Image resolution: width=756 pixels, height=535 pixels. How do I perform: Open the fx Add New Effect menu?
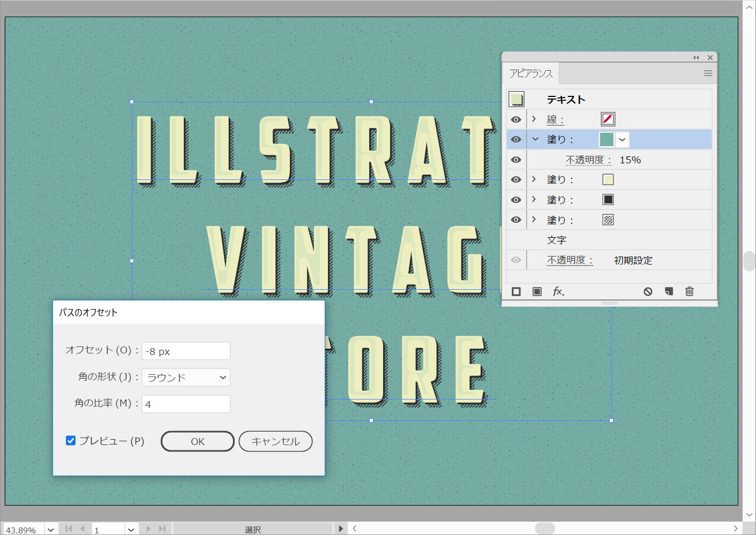coord(558,291)
